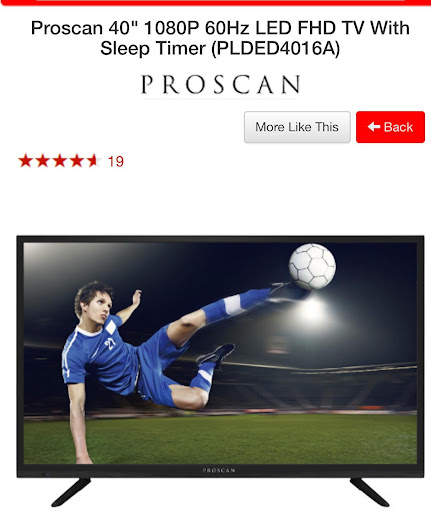Select the third rating star
The width and height of the screenshot is (431, 512).
point(60,161)
